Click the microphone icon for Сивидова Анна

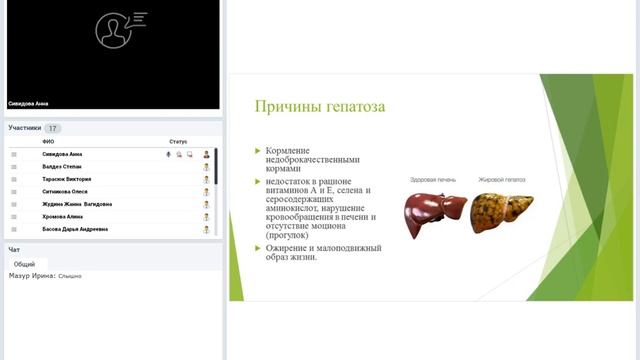pos(168,154)
